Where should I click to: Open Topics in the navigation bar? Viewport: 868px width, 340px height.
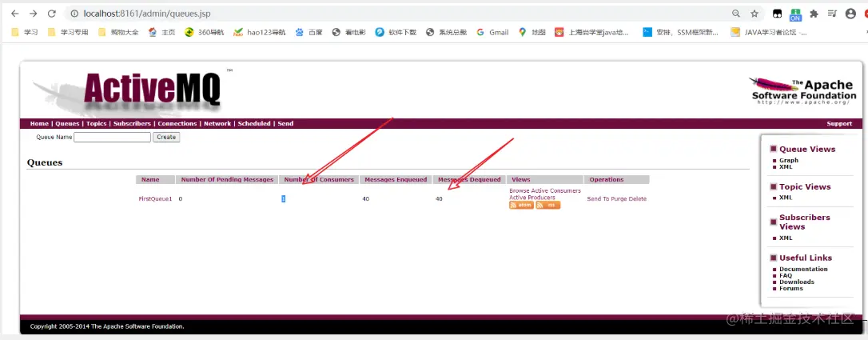(97, 123)
